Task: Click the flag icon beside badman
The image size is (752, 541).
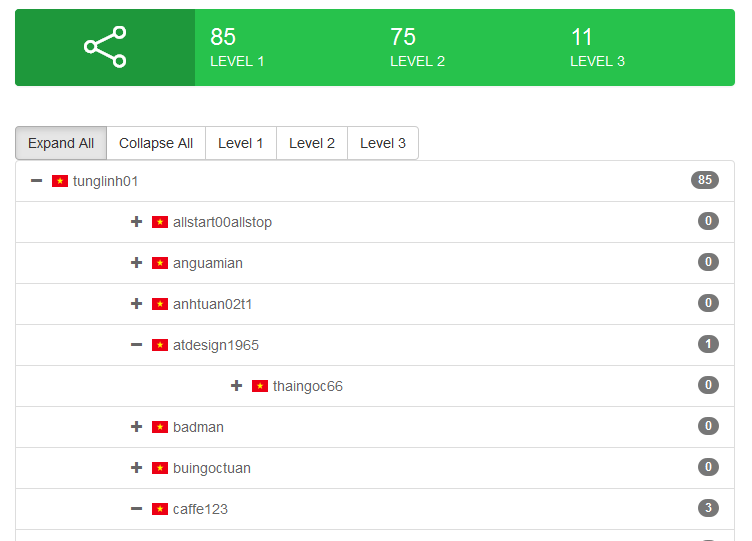Action: (160, 427)
